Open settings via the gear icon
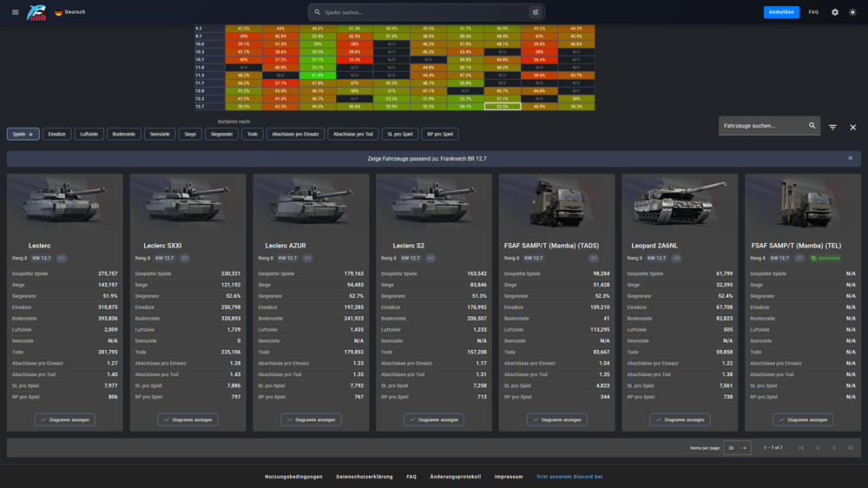This screenshot has height=488, width=868. [835, 12]
